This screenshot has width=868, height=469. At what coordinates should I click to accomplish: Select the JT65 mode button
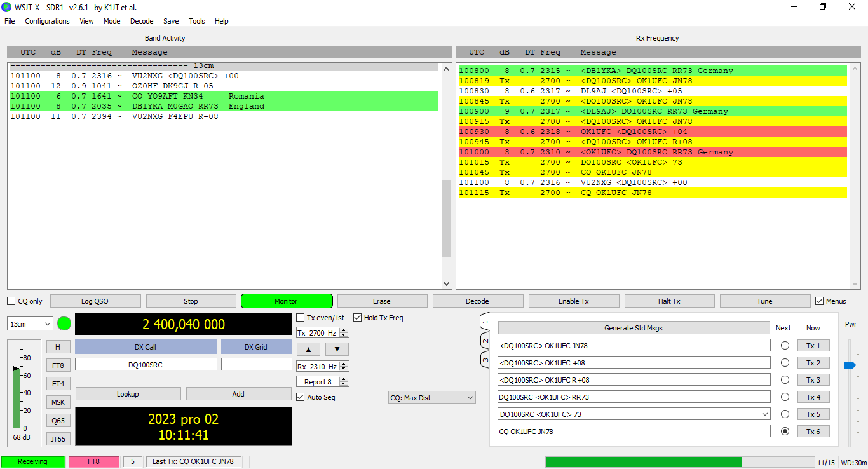click(58, 438)
